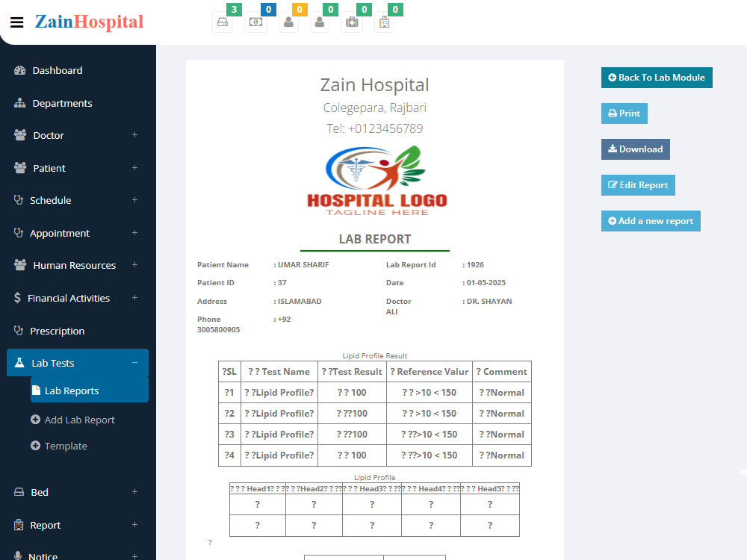Image resolution: width=747 pixels, height=560 pixels.
Task: Click the hospital logo image
Action: pos(377,181)
